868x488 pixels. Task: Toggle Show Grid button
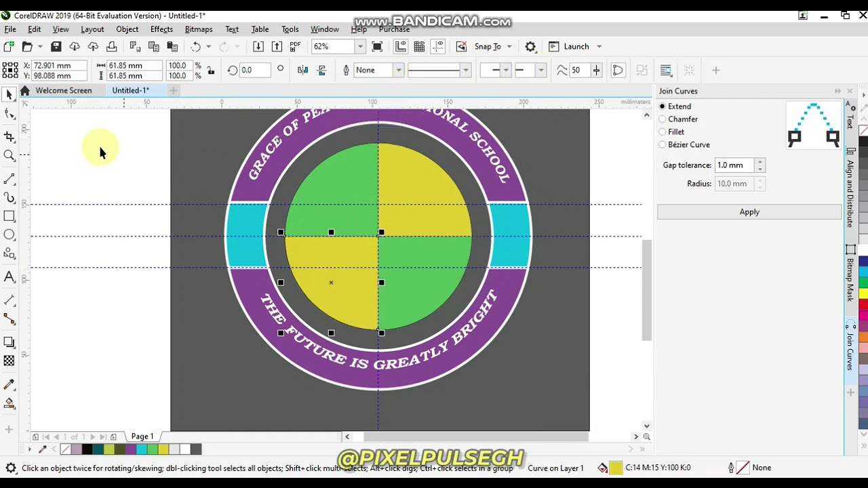pos(419,46)
